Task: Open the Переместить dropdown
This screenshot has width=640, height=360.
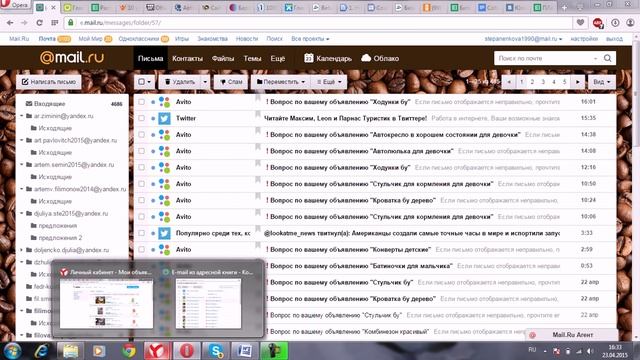Action: [x=281, y=82]
